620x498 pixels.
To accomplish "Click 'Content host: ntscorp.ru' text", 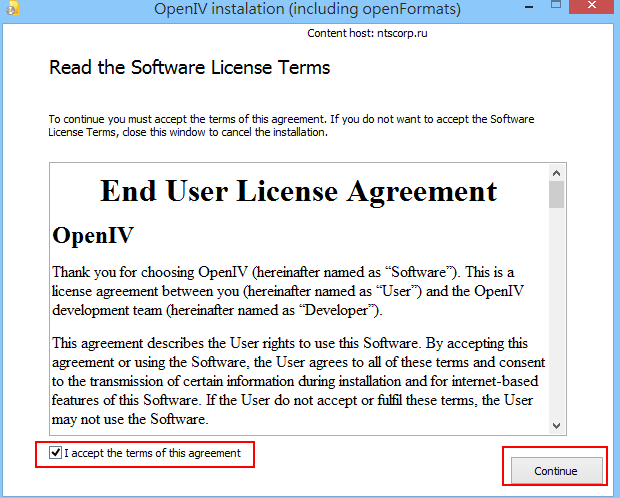I will (367, 33).
